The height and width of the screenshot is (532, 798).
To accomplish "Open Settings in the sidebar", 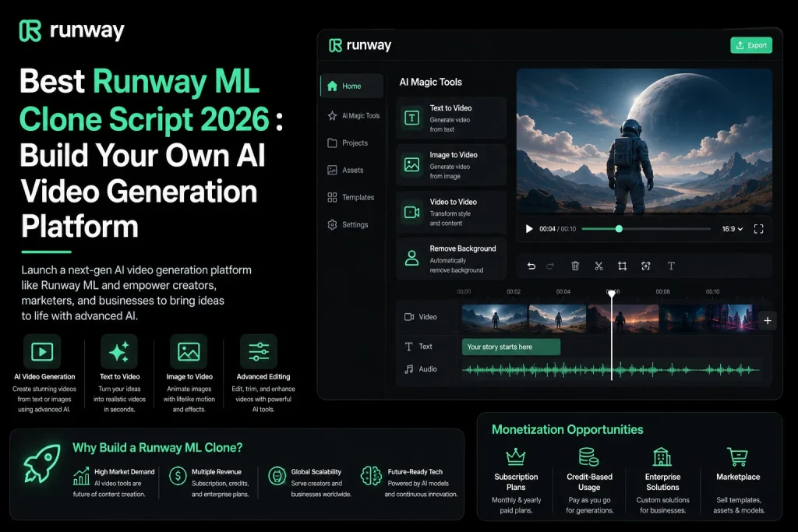I will point(348,224).
